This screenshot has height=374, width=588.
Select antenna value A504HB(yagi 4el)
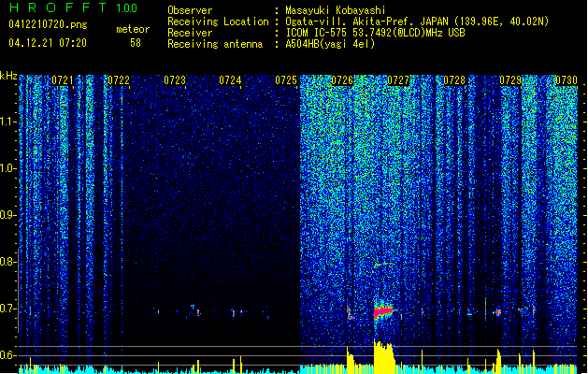click(330, 44)
